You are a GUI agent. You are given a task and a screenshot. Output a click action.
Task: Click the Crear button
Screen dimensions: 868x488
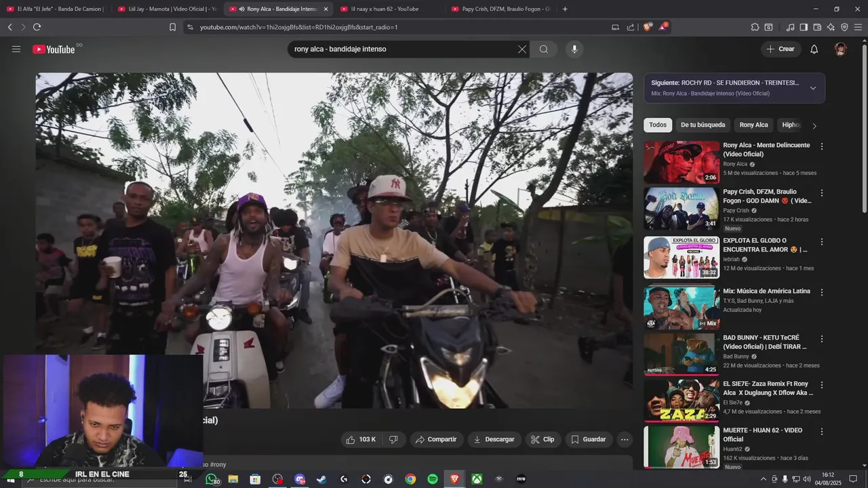tap(781, 49)
